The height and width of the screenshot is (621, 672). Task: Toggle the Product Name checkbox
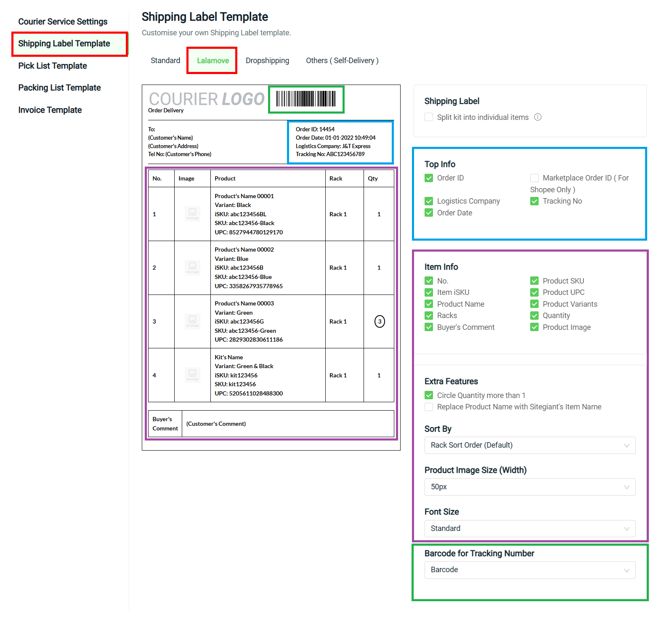point(429,304)
